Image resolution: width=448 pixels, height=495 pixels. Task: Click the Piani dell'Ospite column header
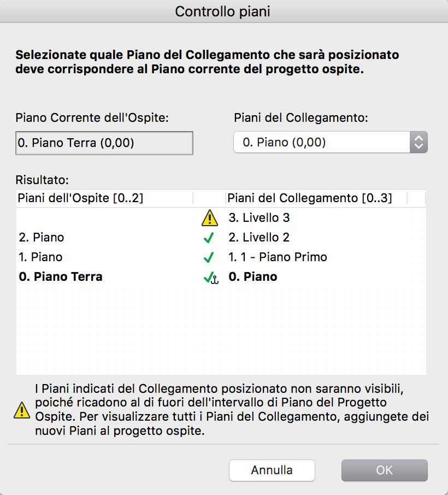pyautogui.click(x=81, y=198)
